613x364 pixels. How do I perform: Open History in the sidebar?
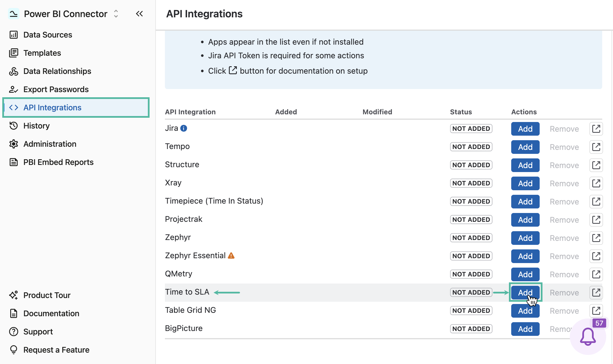[x=36, y=126]
